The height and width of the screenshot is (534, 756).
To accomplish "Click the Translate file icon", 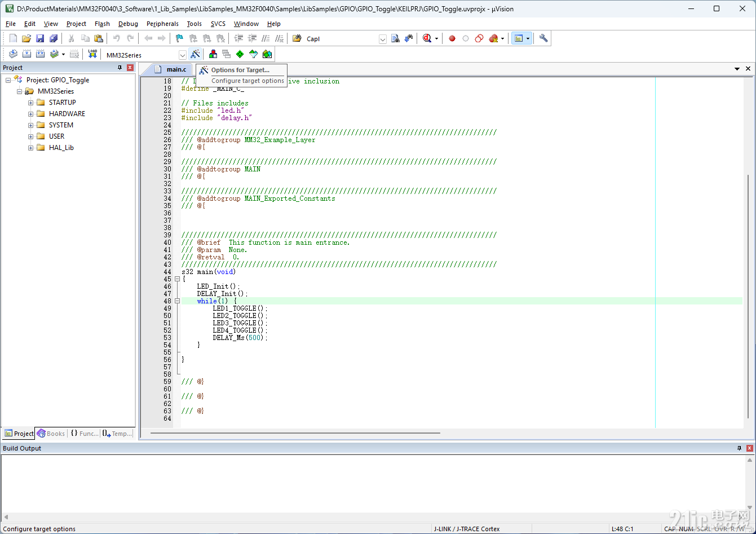I will coord(13,54).
